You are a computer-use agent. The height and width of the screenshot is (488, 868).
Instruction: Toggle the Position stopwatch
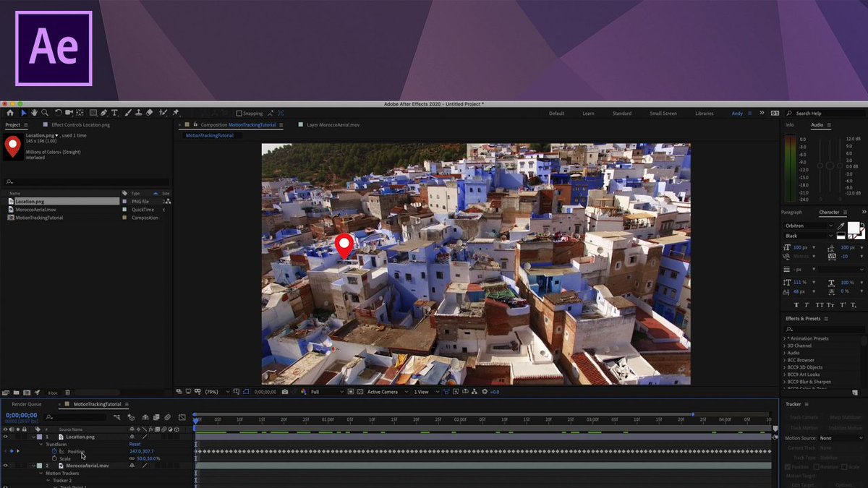pos(54,451)
